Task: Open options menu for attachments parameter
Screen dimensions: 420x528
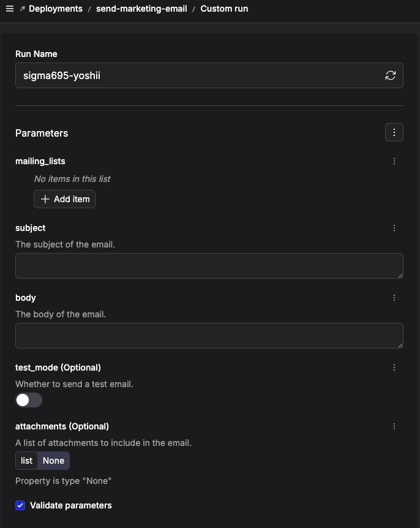Action: coord(394,426)
